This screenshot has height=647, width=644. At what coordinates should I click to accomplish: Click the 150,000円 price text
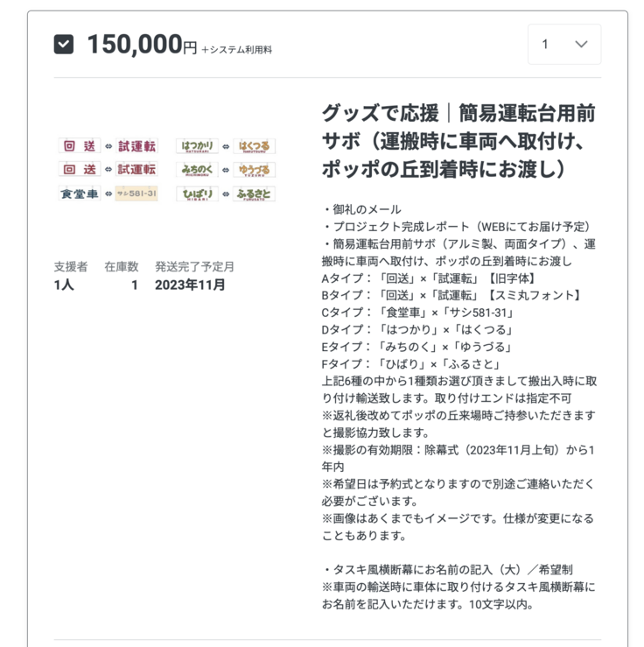coord(142,45)
